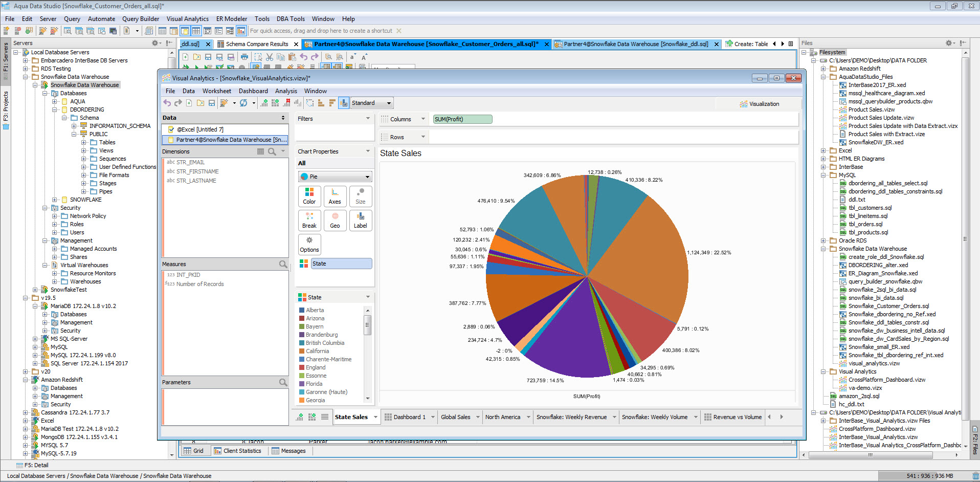Click the Visualization button

coord(760,104)
